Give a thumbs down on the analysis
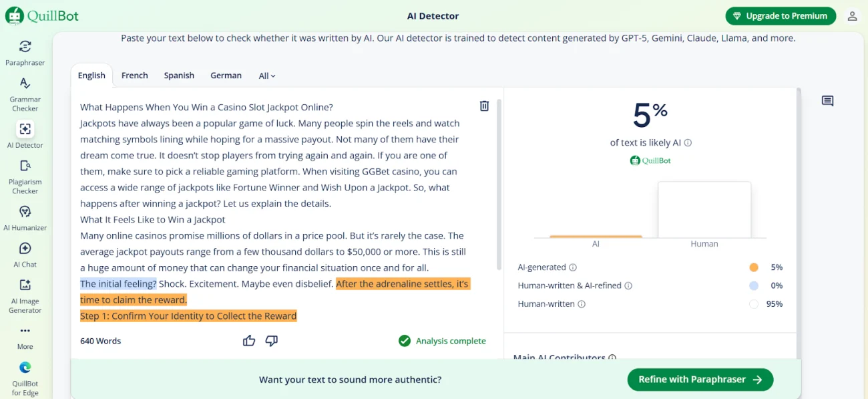The image size is (868, 399). (x=271, y=341)
